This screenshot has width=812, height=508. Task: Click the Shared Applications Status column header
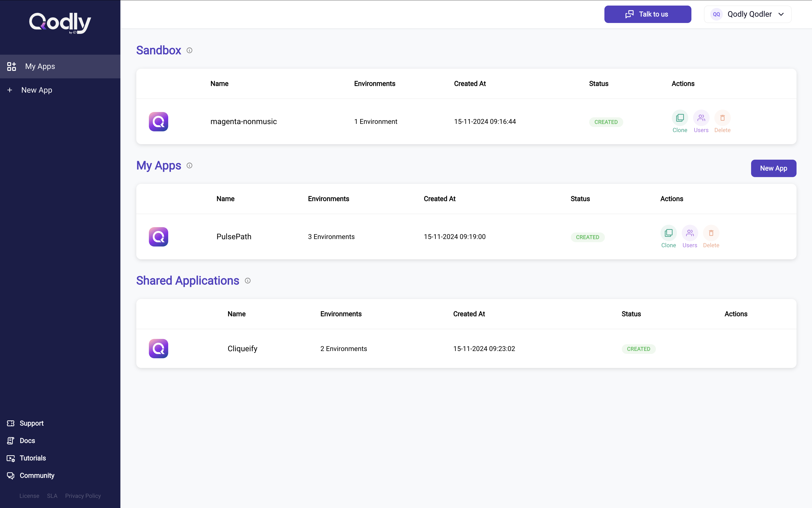[x=631, y=314]
